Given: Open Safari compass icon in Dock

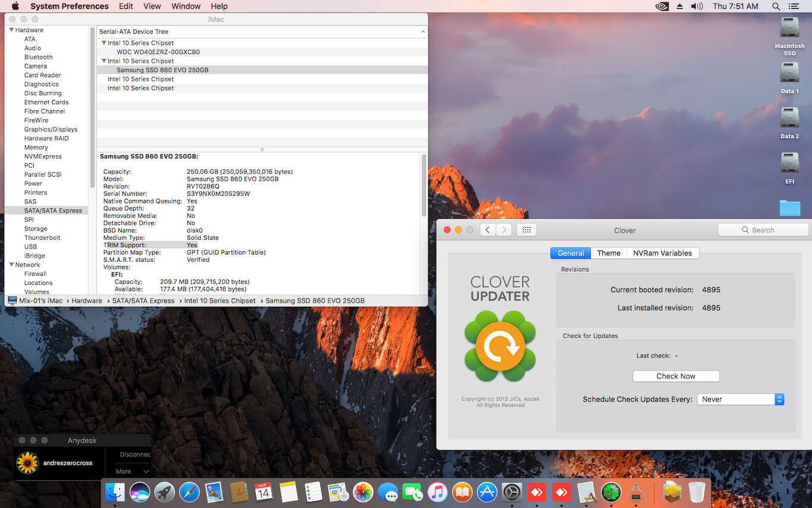Looking at the screenshot, I should coord(190,492).
